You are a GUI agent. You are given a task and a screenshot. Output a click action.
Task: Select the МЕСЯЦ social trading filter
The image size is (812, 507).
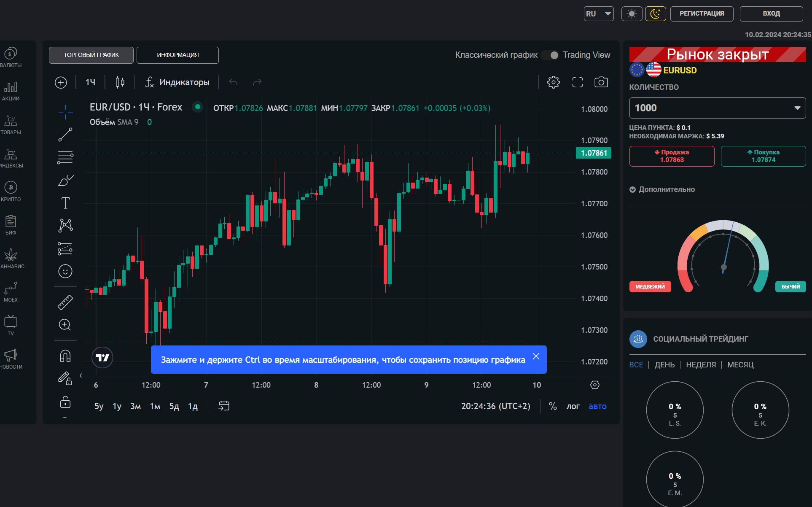pyautogui.click(x=740, y=365)
